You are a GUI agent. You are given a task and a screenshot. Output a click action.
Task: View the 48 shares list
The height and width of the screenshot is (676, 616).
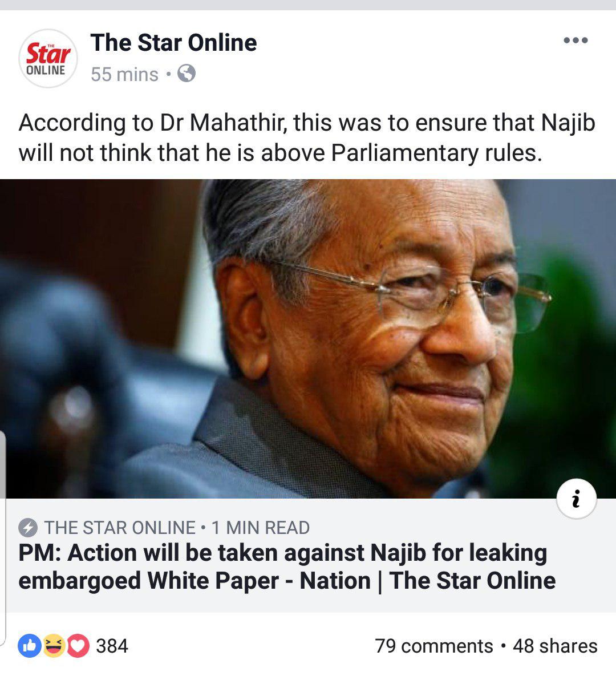(555, 646)
